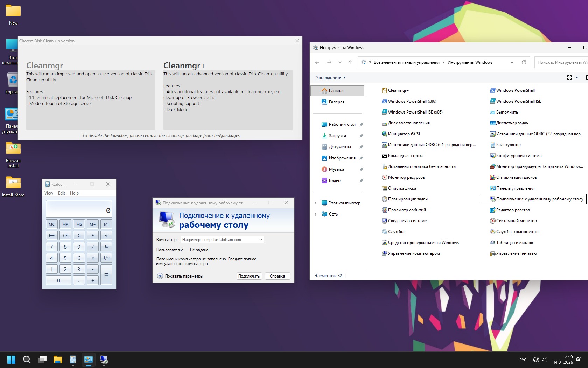Open the Компьютер combo box dropdown

[260, 240]
